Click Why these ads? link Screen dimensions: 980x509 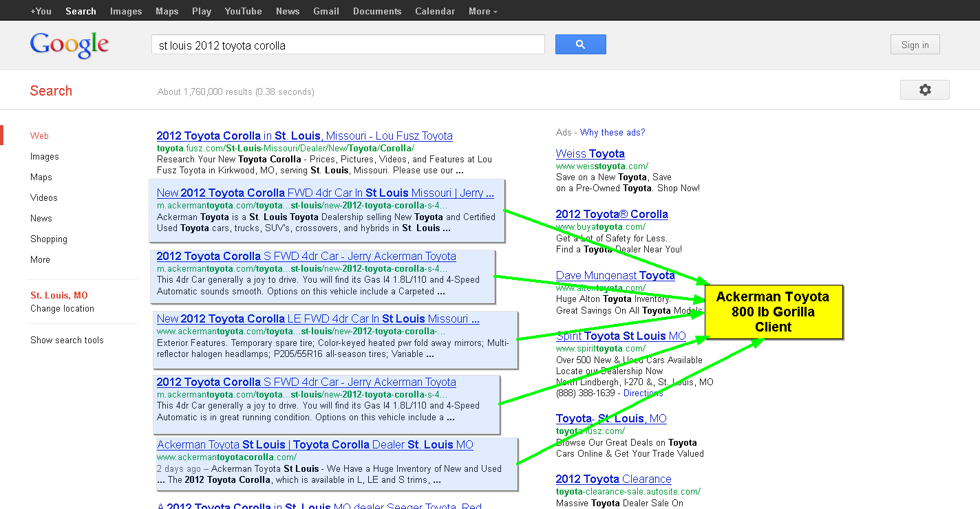[x=612, y=132]
